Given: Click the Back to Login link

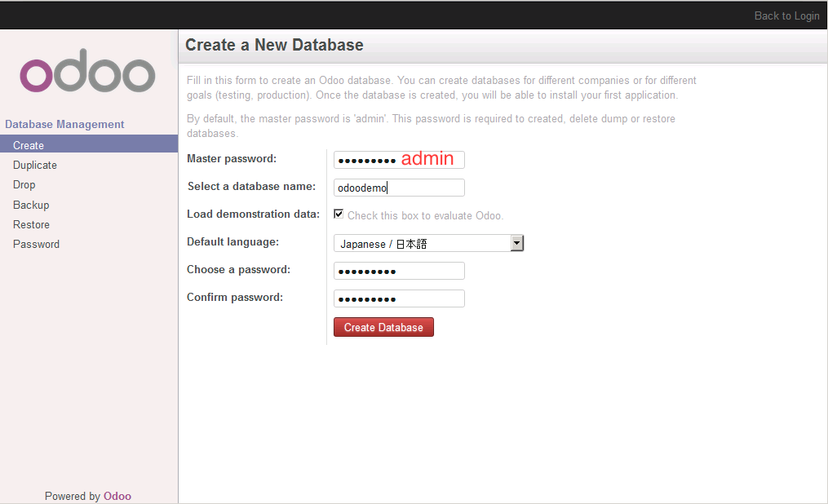Looking at the screenshot, I should (x=786, y=15).
